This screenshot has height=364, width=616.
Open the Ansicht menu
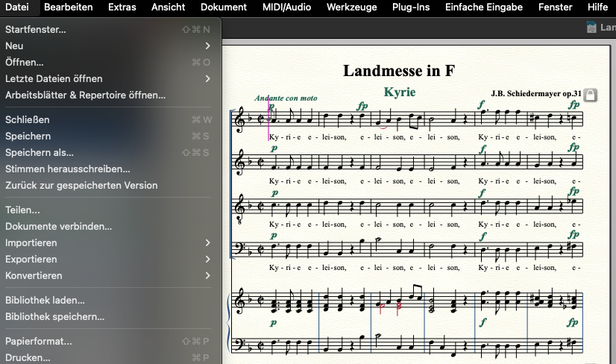coord(168,7)
